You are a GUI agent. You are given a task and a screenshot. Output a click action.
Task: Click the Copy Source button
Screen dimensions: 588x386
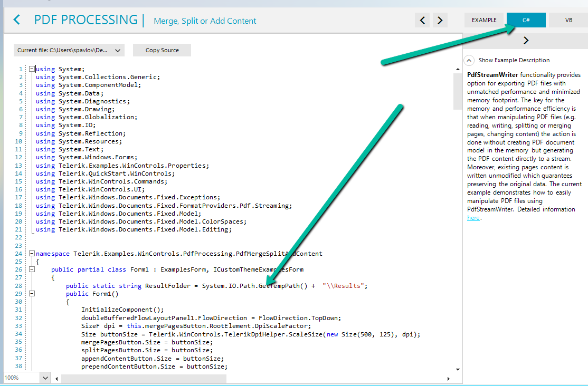pos(162,50)
